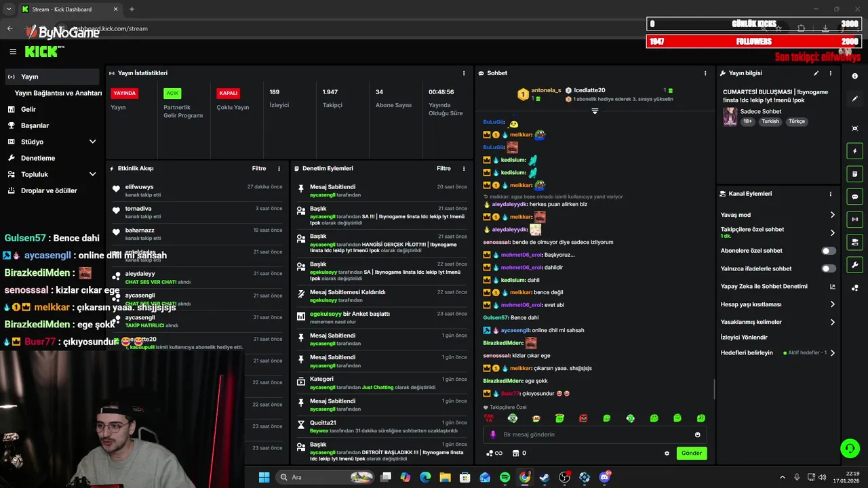Expand Takipçilere özel sohbet chevron

(833, 232)
